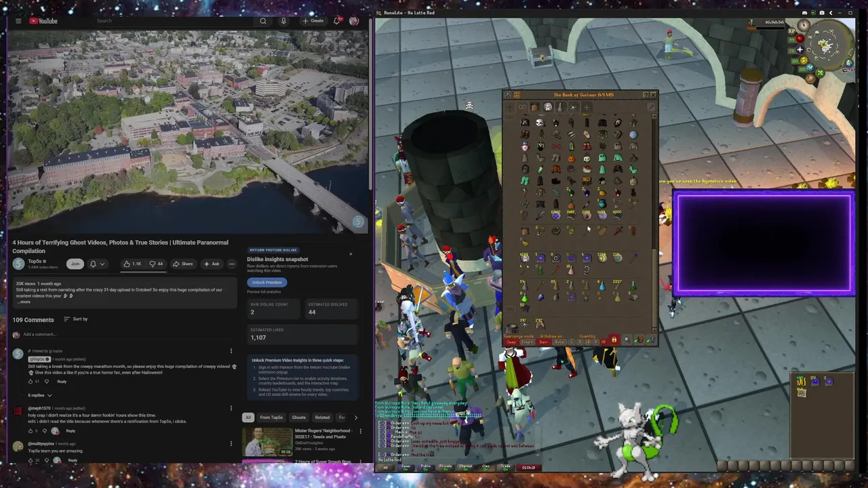Image resolution: width=868 pixels, height=488 pixels.
Task: Open the world map globe icon
Action: [849, 63]
